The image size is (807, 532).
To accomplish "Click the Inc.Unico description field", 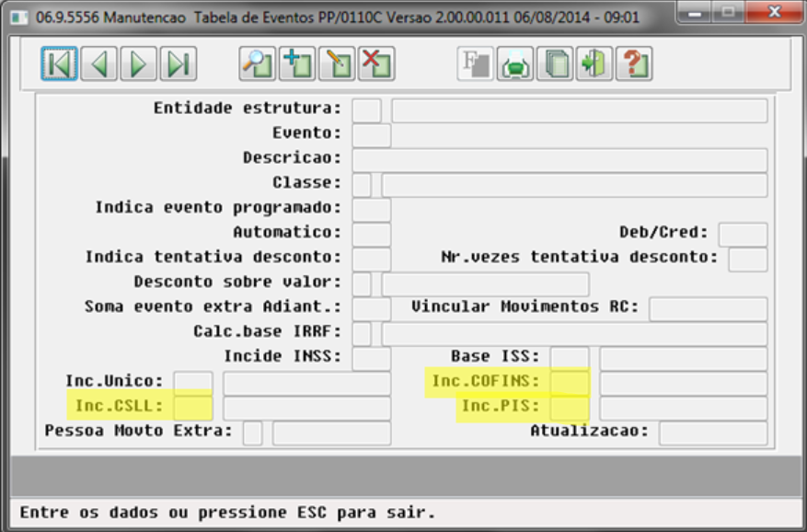I will pyautogui.click(x=306, y=383).
